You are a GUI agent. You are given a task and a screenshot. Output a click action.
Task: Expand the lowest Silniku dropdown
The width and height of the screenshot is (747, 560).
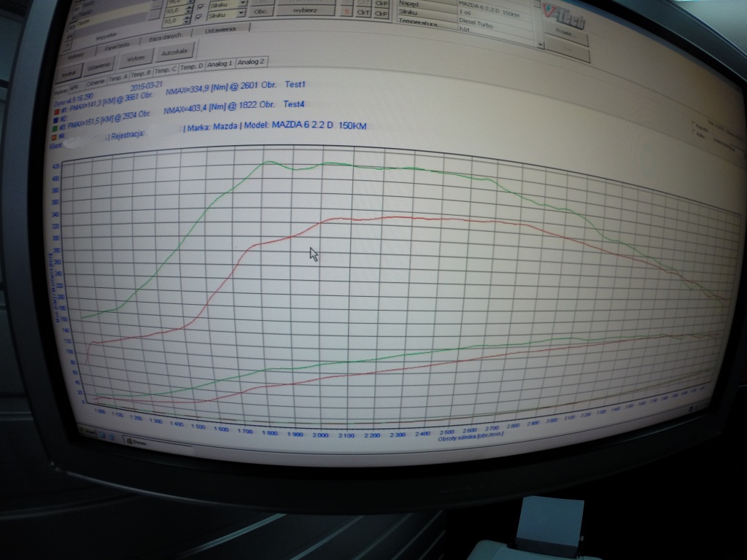point(240,13)
